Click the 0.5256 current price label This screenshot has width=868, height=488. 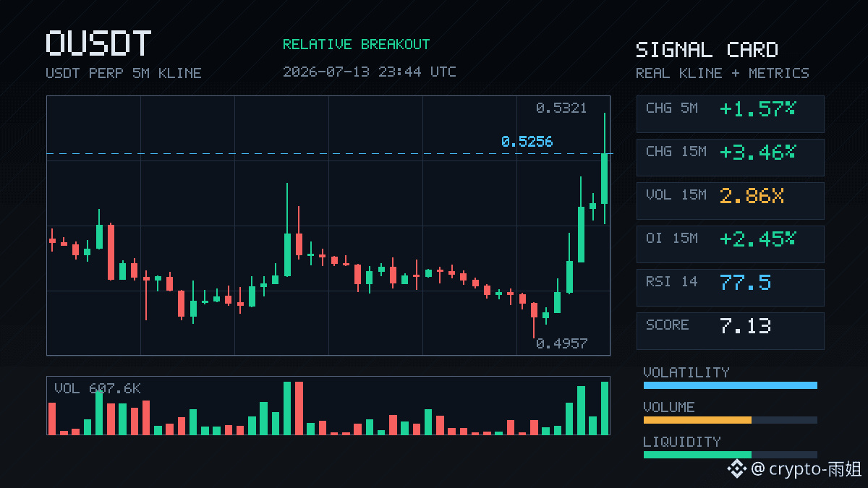527,142
